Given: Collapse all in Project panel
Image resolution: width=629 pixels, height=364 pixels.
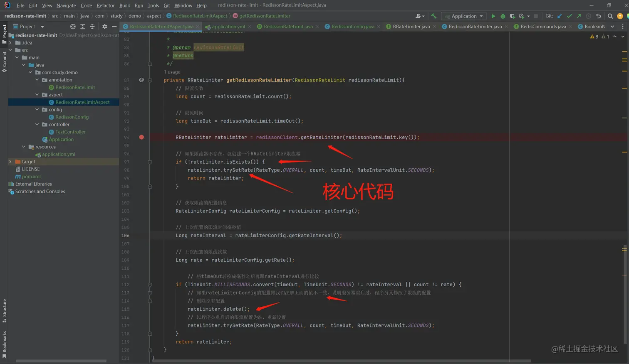Looking at the screenshot, I should 92,27.
